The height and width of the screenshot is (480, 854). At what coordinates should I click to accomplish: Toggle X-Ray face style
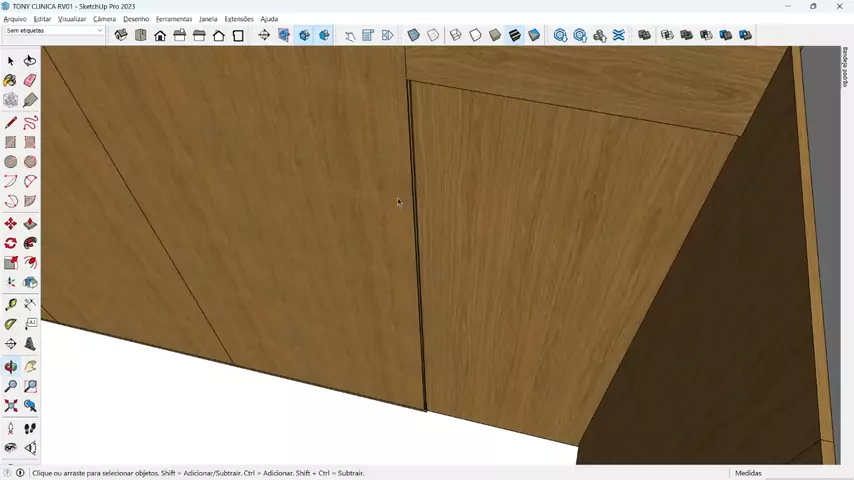click(x=413, y=35)
